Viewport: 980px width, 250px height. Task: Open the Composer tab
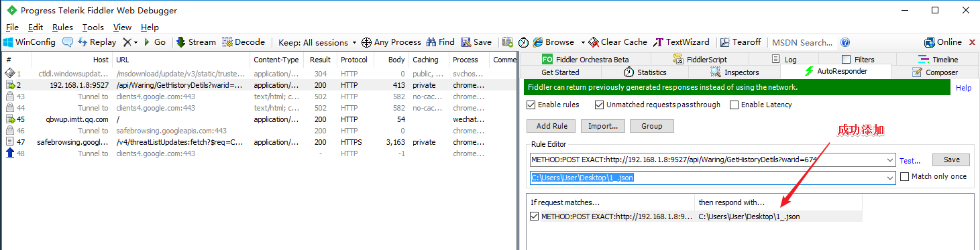pyautogui.click(x=935, y=72)
